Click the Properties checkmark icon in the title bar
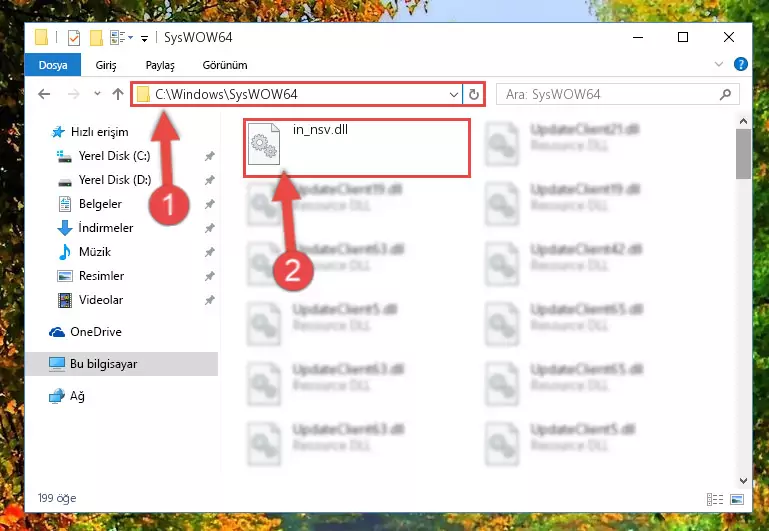769x531 pixels. pos(74,38)
